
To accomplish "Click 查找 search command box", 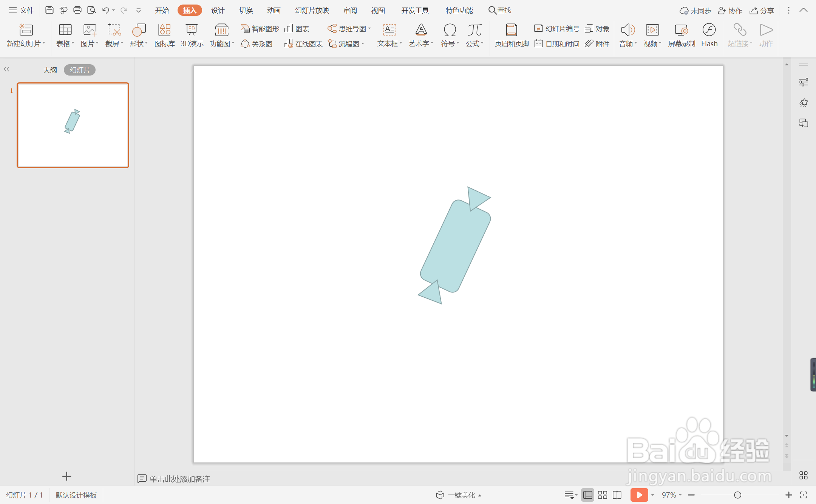I will tap(500, 10).
